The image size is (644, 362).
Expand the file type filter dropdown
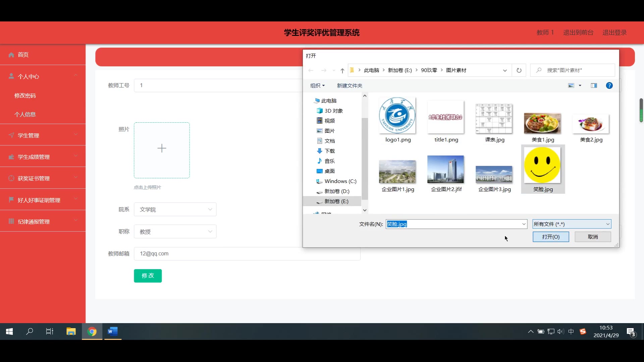[572, 224]
